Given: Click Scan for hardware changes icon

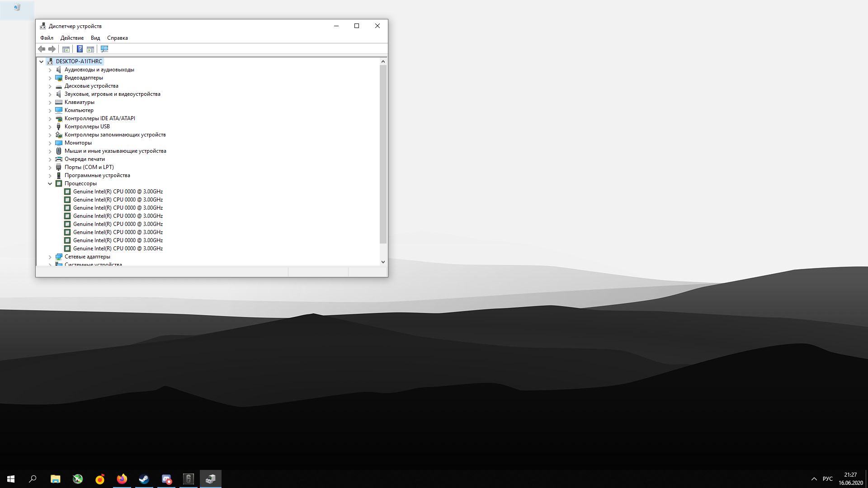Looking at the screenshot, I should (x=104, y=49).
